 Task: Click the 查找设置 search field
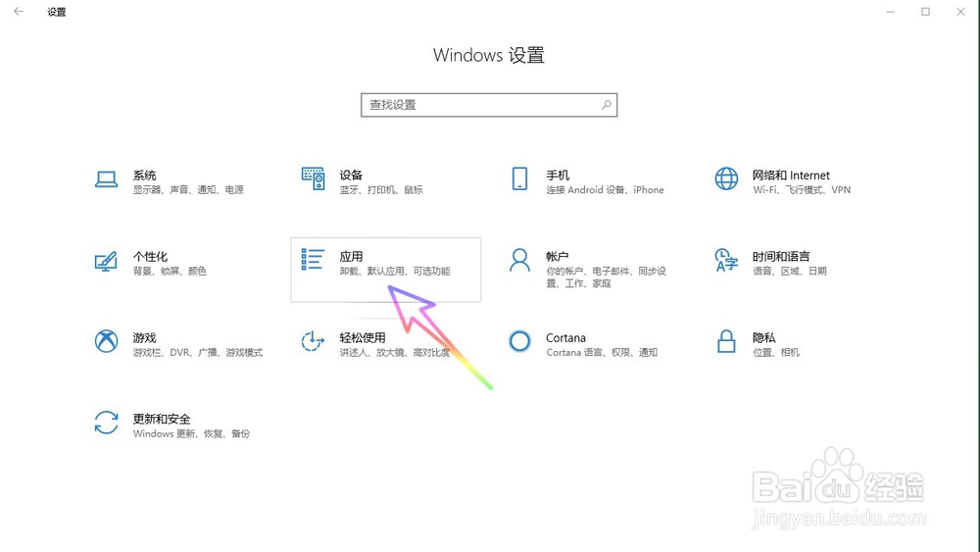480,105
